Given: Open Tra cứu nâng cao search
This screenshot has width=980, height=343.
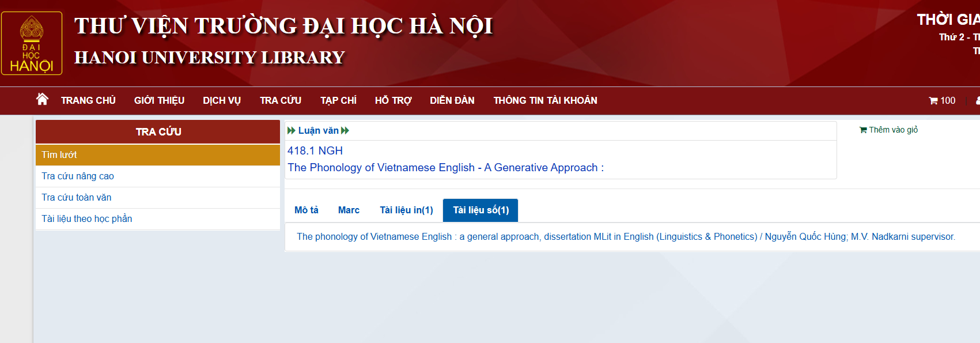Looking at the screenshot, I should tap(78, 176).
